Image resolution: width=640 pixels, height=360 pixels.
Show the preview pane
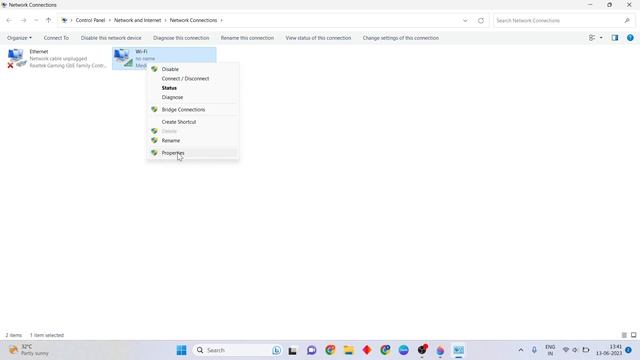coord(615,38)
